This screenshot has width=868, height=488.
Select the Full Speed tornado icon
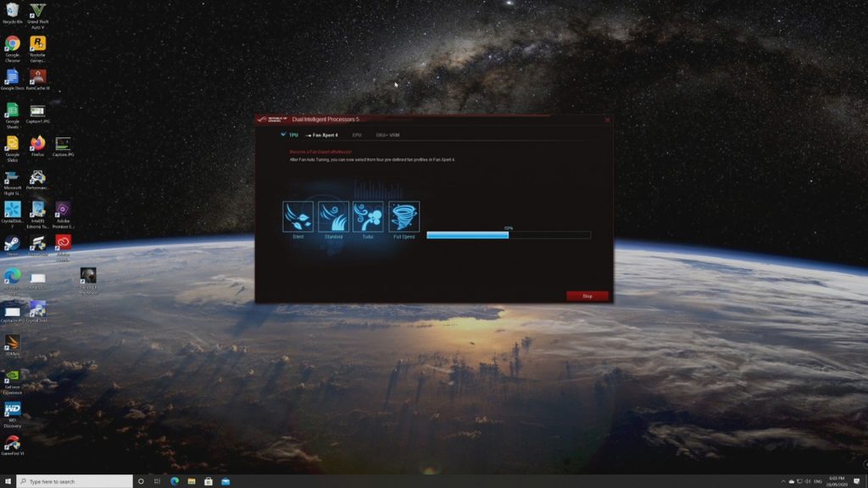tap(404, 216)
